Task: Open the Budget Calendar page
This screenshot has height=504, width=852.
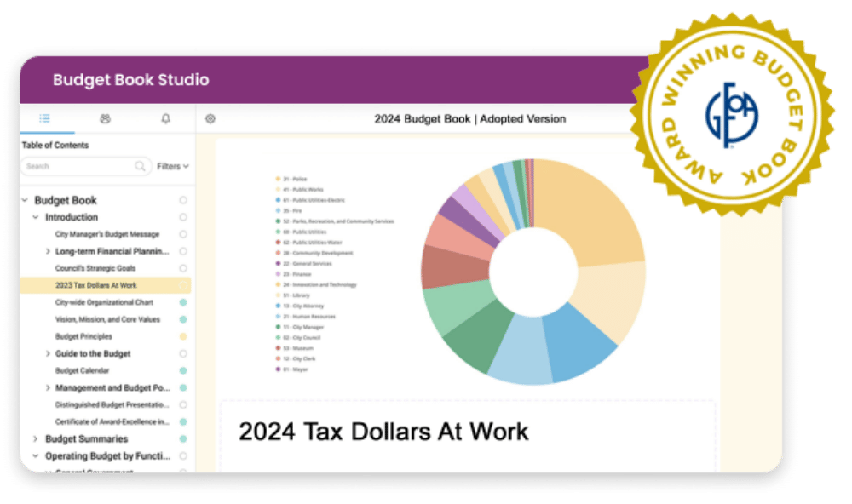Action: pyautogui.click(x=82, y=370)
